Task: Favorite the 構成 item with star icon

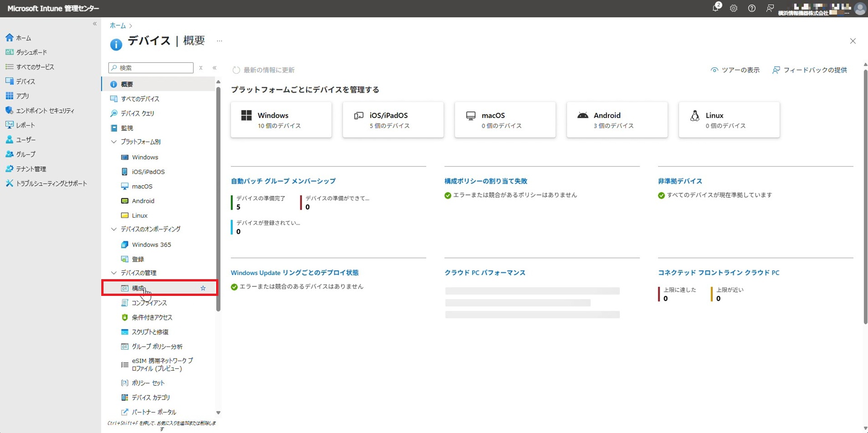Action: point(203,288)
